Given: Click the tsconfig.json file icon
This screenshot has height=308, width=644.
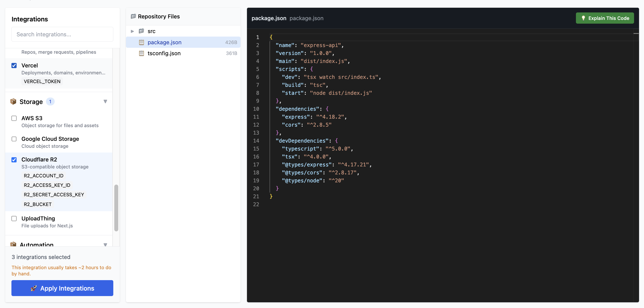Looking at the screenshot, I should pos(142,53).
